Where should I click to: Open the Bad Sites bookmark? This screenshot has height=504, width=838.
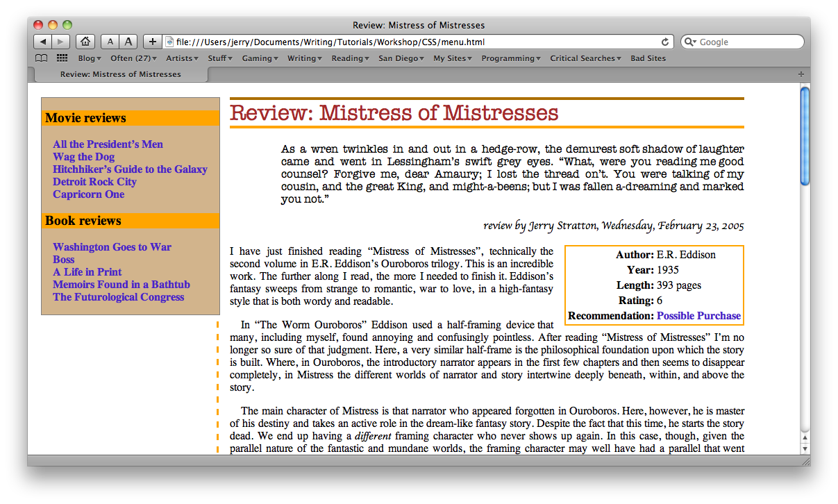point(648,58)
